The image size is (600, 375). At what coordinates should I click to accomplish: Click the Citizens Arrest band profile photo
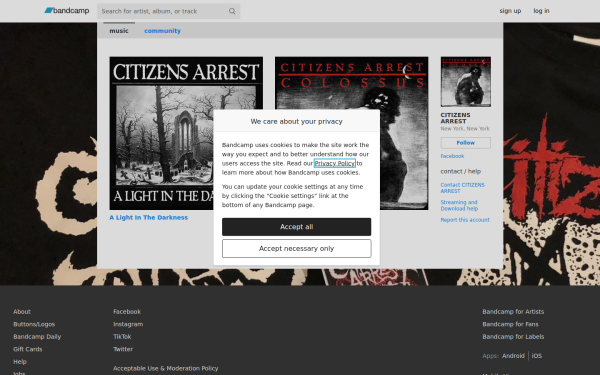tap(466, 82)
